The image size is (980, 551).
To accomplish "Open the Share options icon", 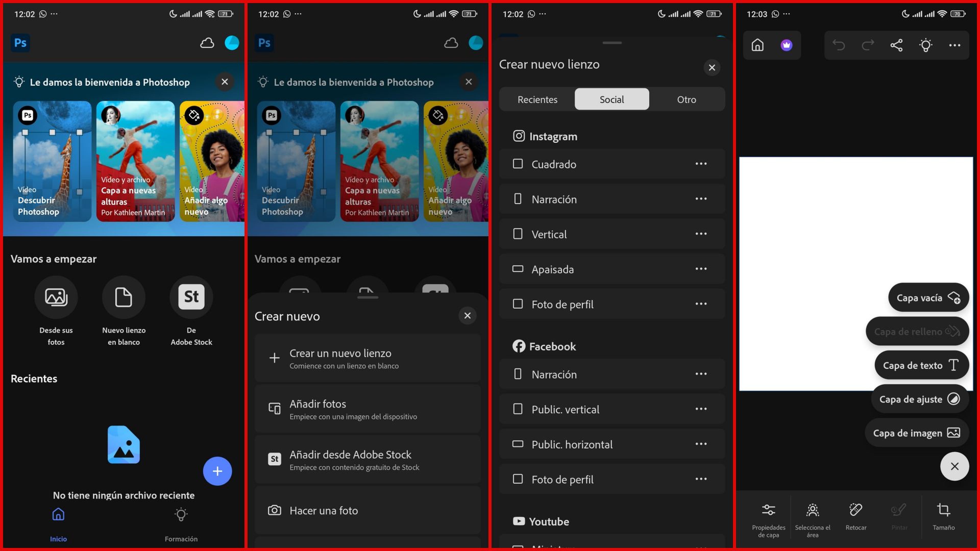I will [x=897, y=45].
